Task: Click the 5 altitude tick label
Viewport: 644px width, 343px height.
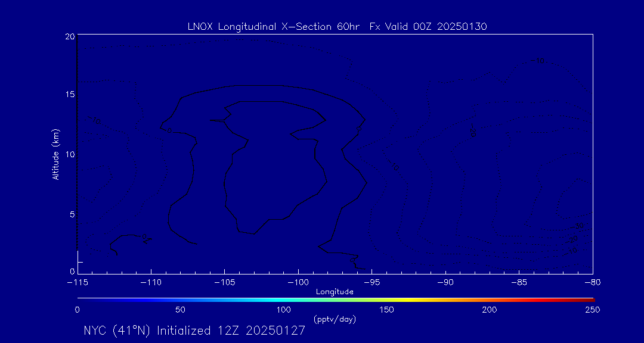Action: (72, 214)
